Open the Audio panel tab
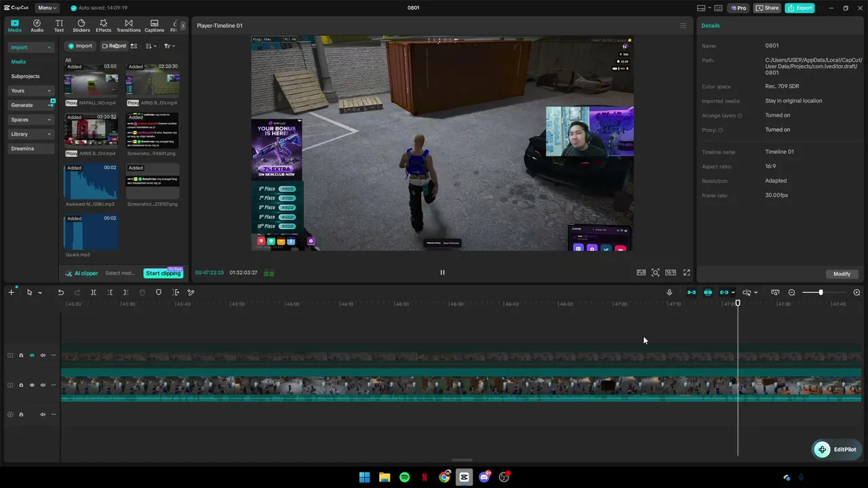This screenshot has width=868, height=488. point(37,26)
